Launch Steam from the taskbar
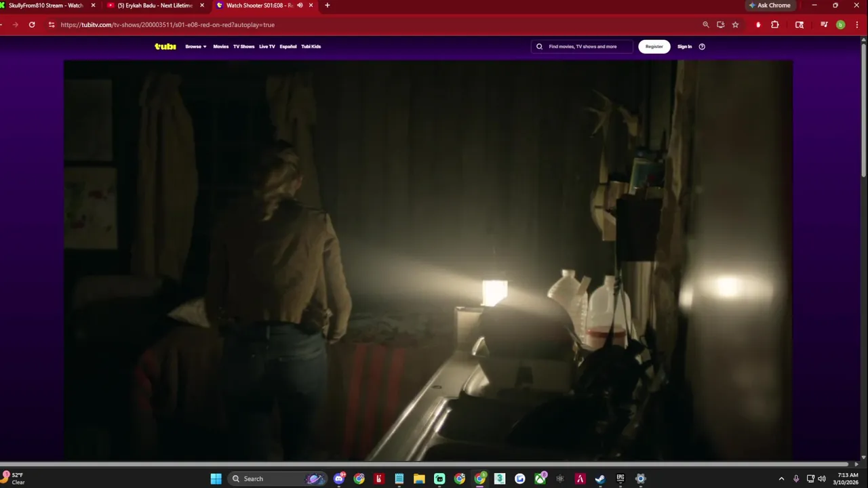This screenshot has width=868, height=488. (600, 479)
